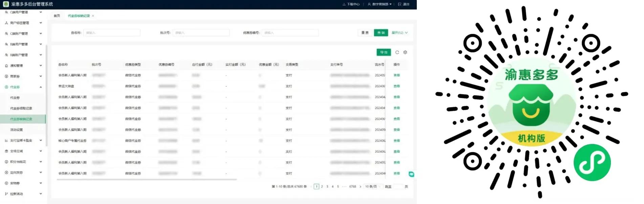Click the 实物券 sidebar icon
The image size is (644, 204).
pyautogui.click(x=6, y=183)
